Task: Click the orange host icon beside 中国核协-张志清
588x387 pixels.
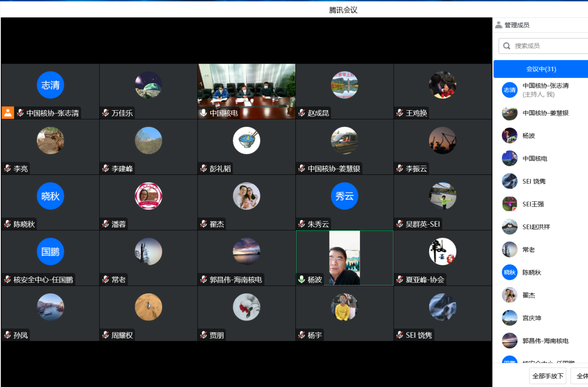Action: tap(8, 113)
